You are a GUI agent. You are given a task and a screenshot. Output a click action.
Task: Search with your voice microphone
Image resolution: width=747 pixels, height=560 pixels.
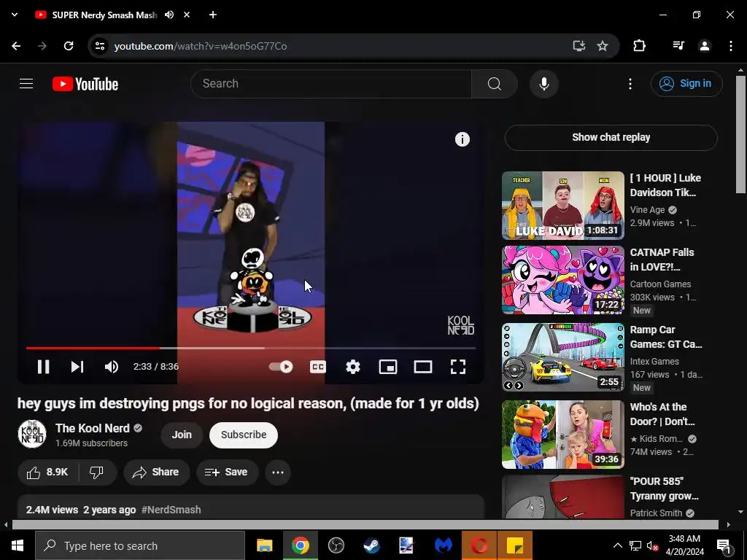pos(544,84)
